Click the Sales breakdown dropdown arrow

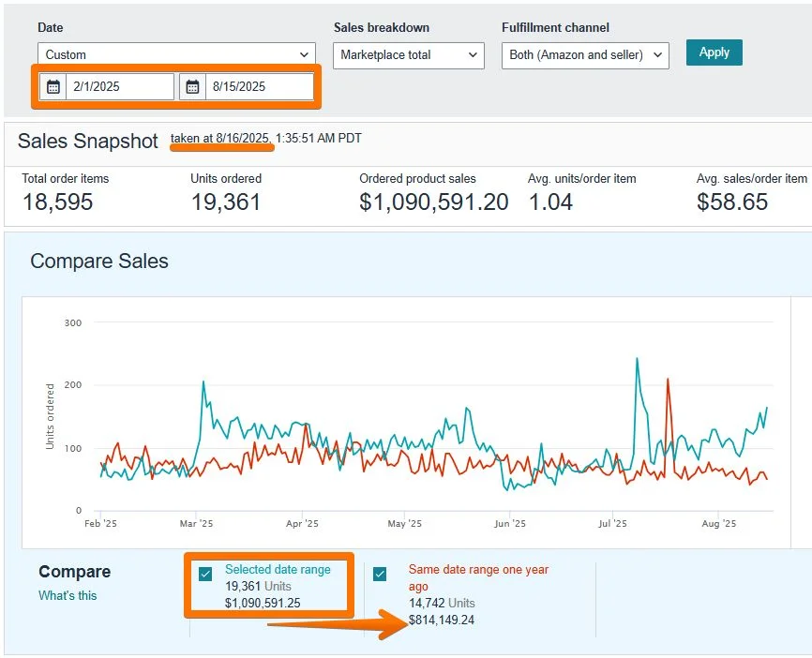474,54
